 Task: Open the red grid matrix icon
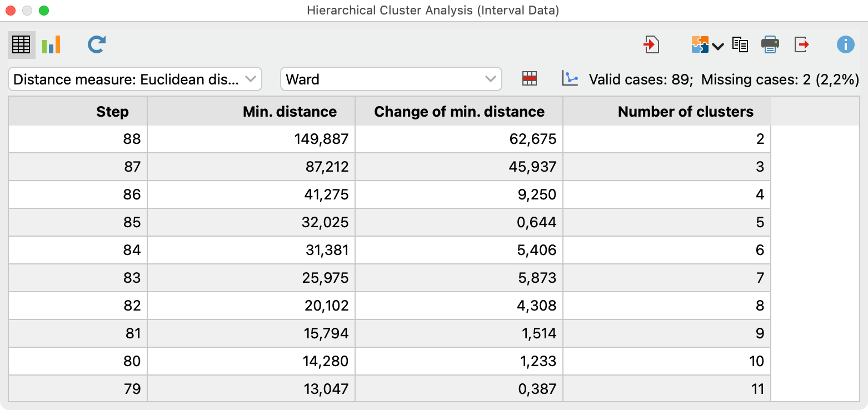(529, 79)
